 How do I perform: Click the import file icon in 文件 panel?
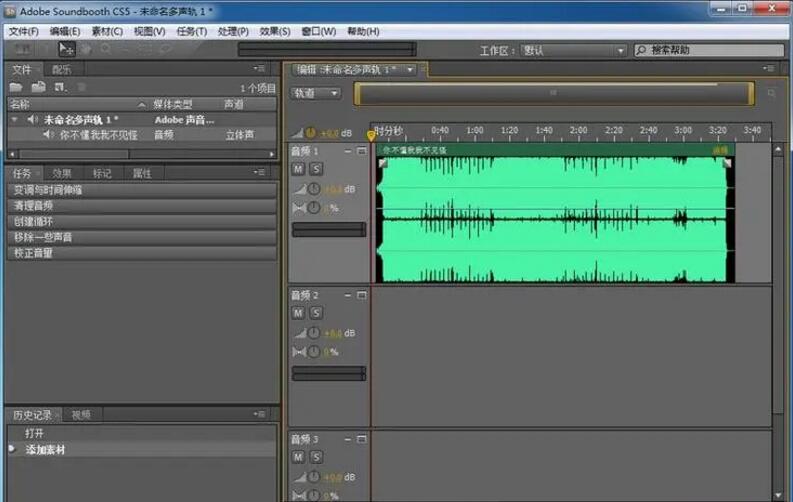point(38,87)
